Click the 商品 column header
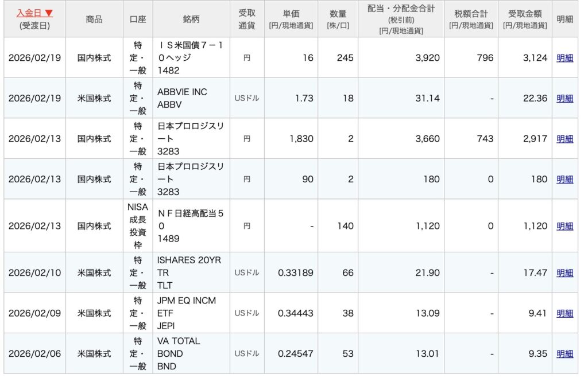 coord(94,19)
